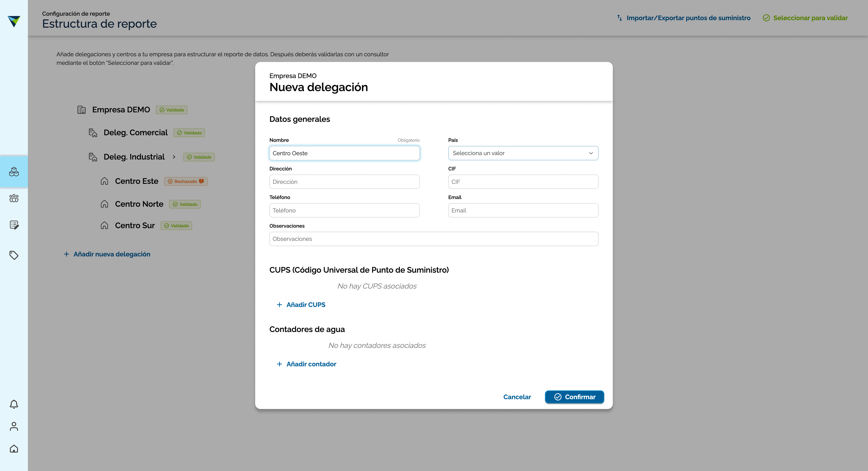Expand Deleg. Industrial chevron
The height and width of the screenshot is (471, 868).
(174, 157)
